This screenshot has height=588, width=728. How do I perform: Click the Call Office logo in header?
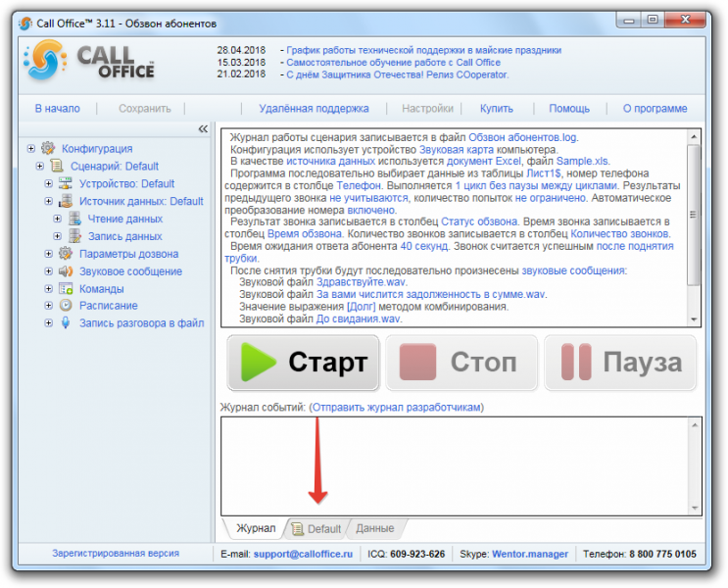coord(89,61)
